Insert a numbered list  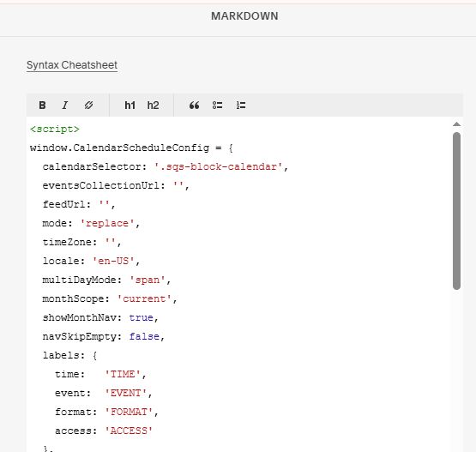tap(241, 105)
